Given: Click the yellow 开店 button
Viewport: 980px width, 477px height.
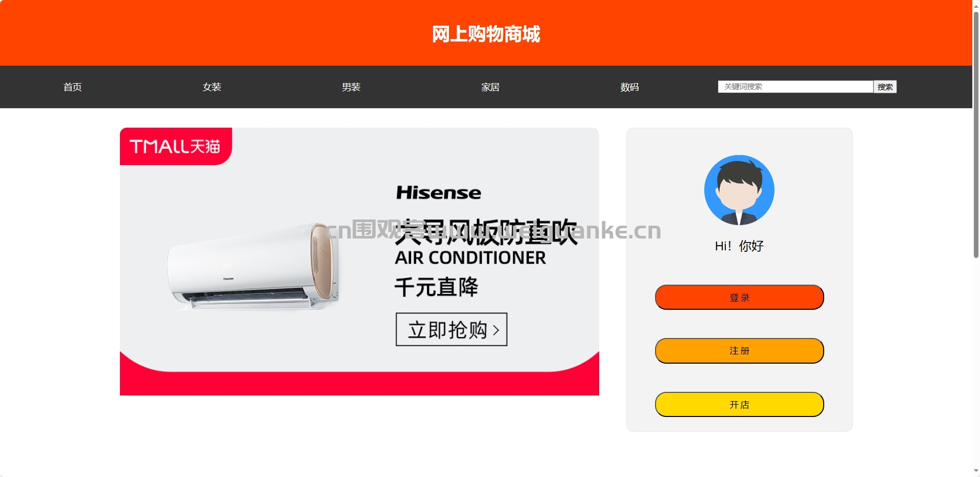Looking at the screenshot, I should click(739, 405).
